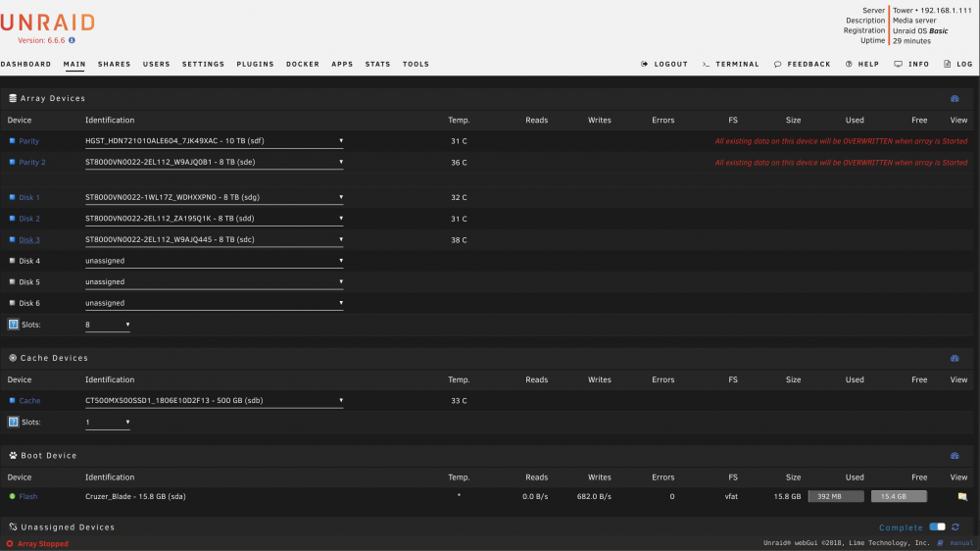
Task: Click the Disk 2 status indicator square
Action: click(12, 219)
